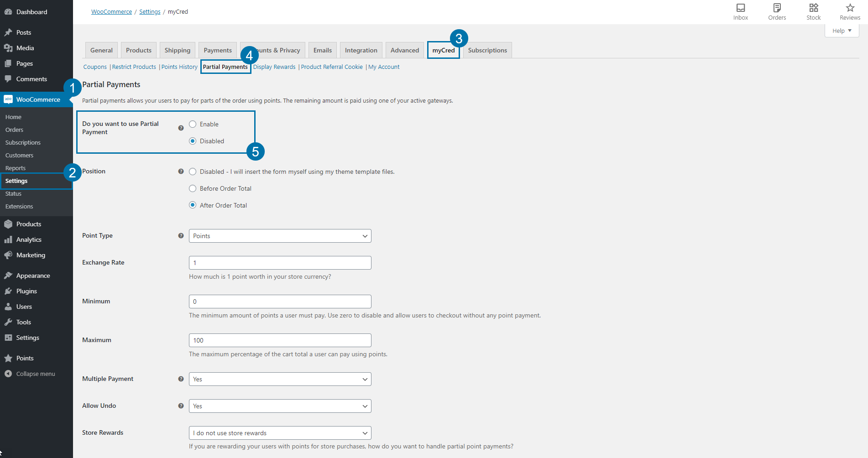Open the My Account subsection link
The image size is (868, 458).
click(384, 67)
